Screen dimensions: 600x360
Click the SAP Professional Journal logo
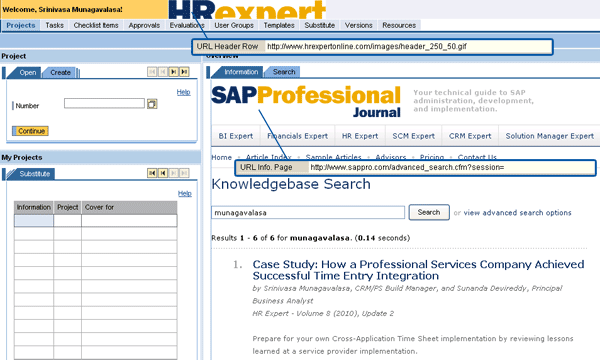pos(306,101)
